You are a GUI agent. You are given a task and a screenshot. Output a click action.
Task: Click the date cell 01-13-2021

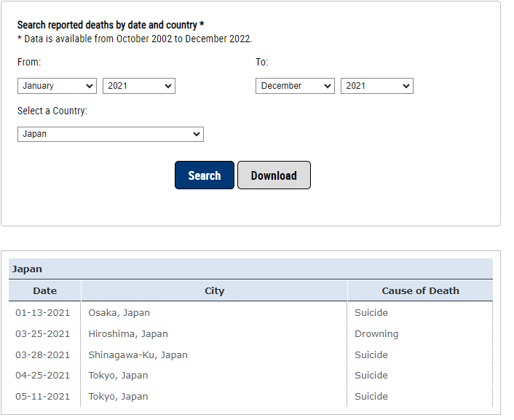tap(43, 312)
